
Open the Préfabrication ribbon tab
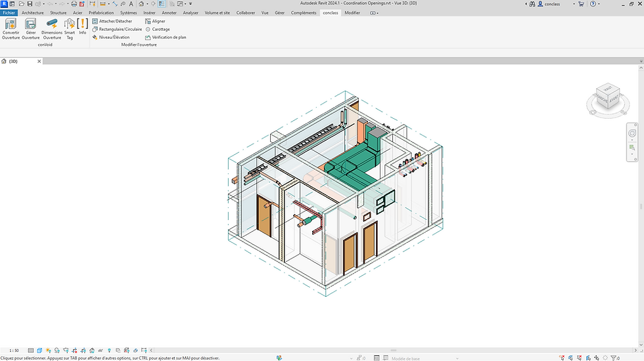[x=101, y=12]
